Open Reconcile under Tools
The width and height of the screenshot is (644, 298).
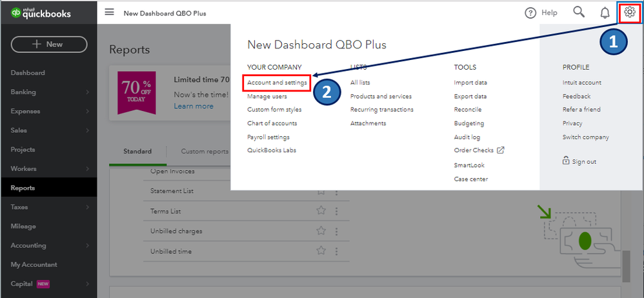[468, 110]
